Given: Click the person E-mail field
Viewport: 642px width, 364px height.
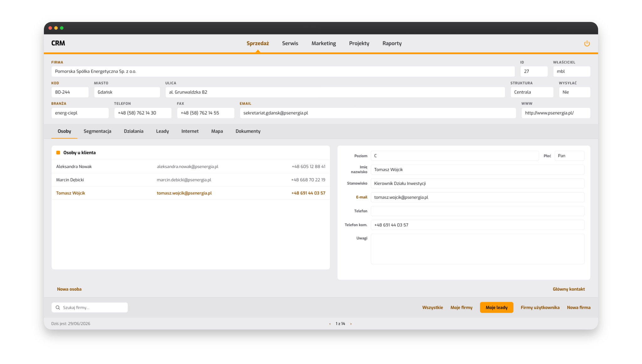Looking at the screenshot, I should (477, 197).
